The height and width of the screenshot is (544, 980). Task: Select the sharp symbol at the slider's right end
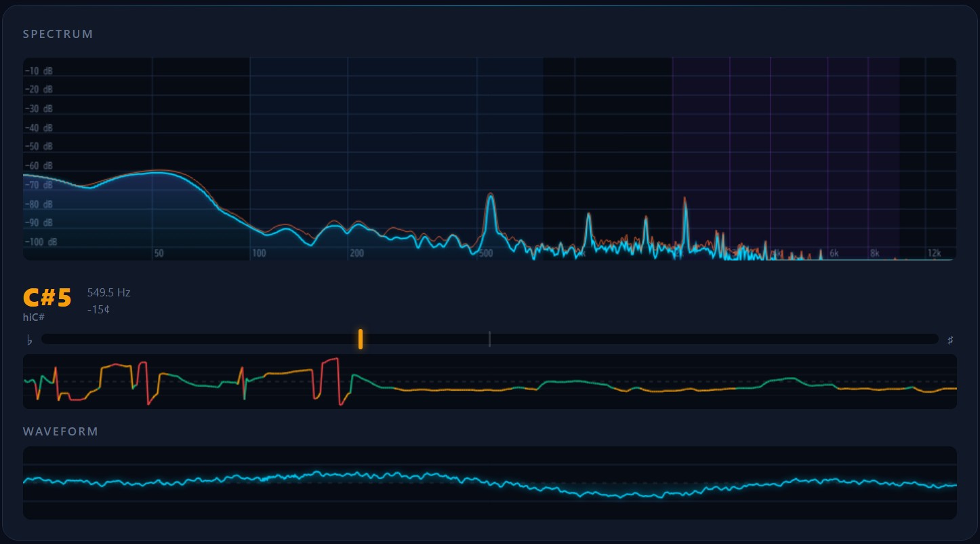coord(951,339)
